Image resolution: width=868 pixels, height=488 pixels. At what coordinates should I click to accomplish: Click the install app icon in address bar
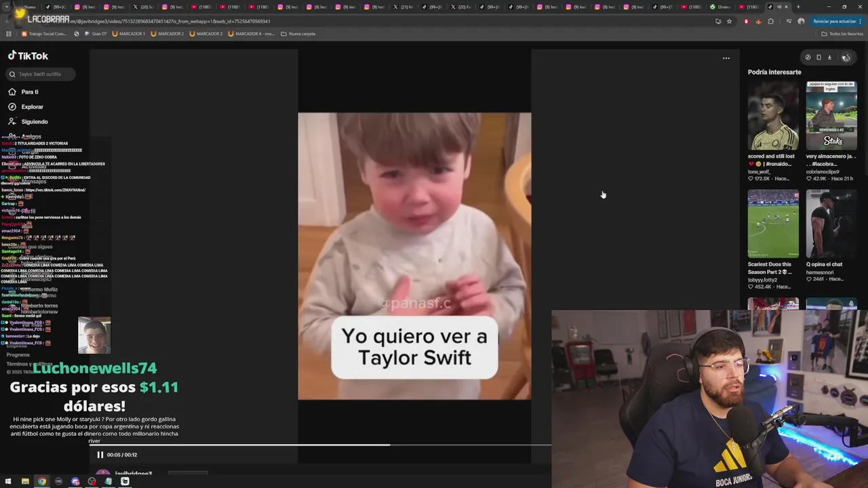point(718,21)
